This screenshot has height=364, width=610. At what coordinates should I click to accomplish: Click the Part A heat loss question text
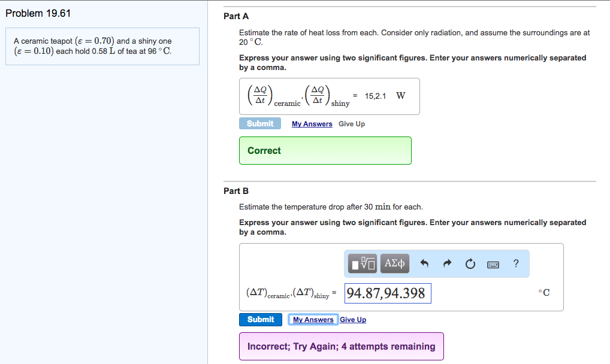[414, 37]
